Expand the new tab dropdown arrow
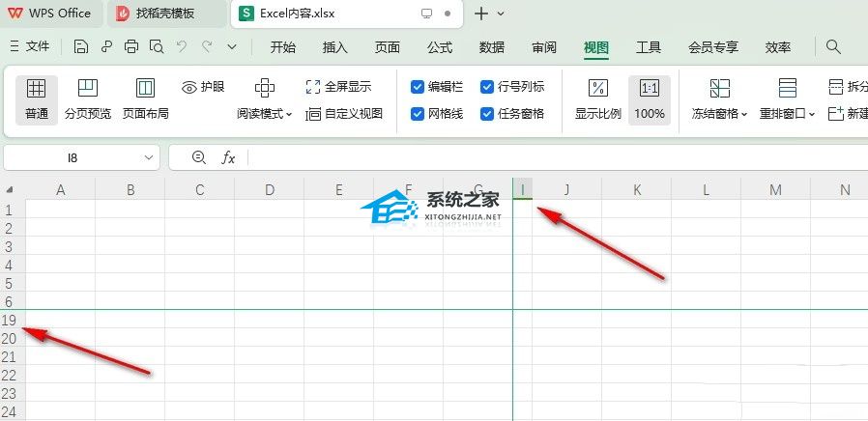868x421 pixels. point(501,14)
